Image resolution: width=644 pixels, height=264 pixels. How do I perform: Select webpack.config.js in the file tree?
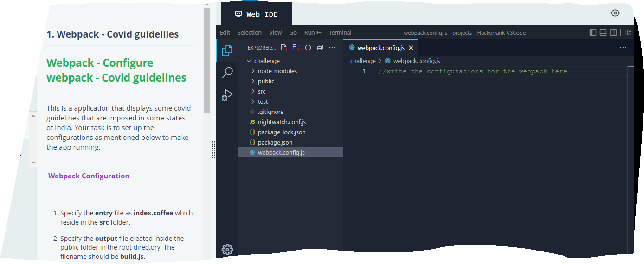[290, 152]
